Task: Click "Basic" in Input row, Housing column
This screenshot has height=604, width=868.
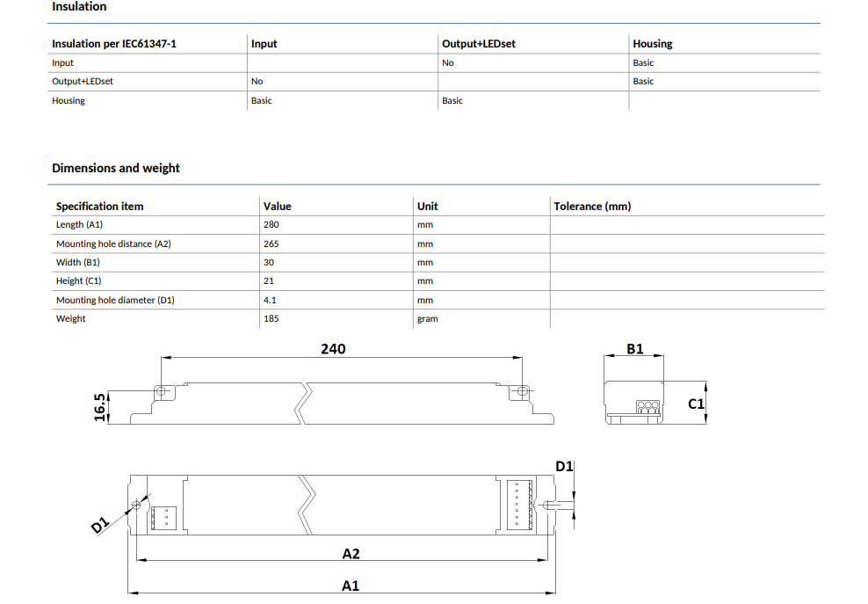Action: click(643, 63)
